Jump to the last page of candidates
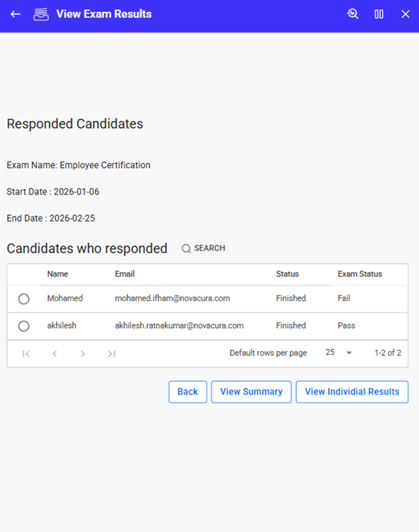419x532 pixels. point(111,354)
